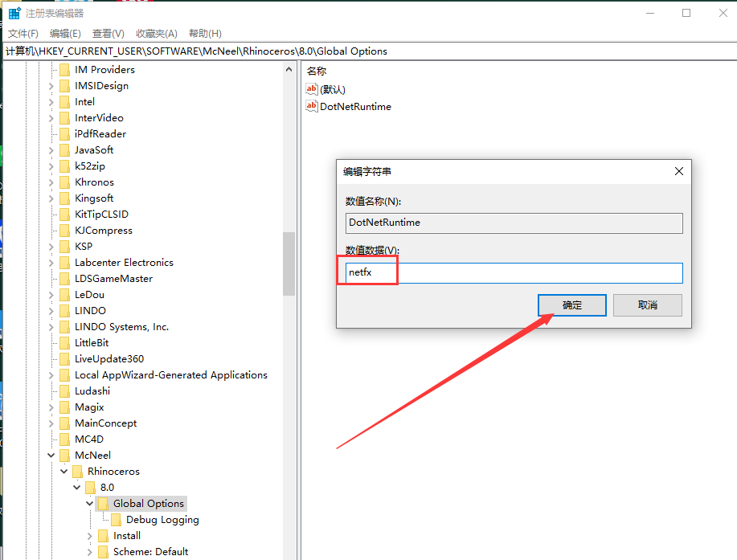Image resolution: width=737 pixels, height=560 pixels.
Task: Collapse the McNeel key
Action: point(51,456)
